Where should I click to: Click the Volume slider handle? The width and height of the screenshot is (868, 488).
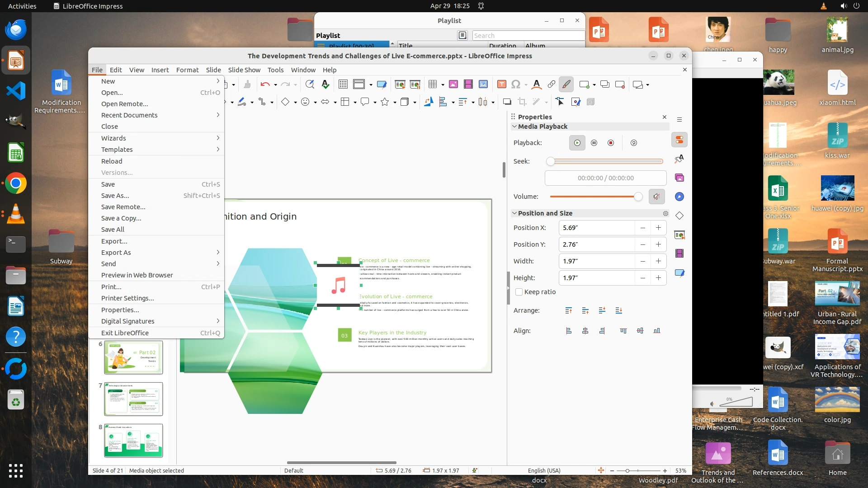point(638,197)
